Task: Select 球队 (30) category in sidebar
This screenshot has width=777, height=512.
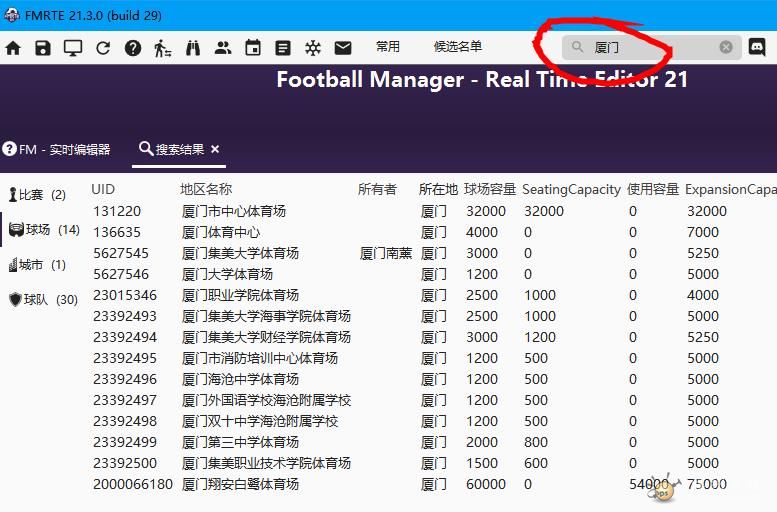Action: click(x=43, y=299)
